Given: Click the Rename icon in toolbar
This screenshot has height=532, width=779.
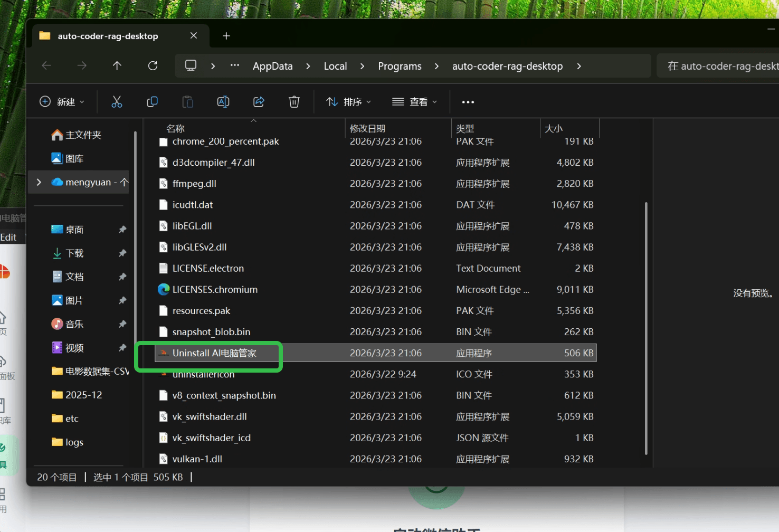Looking at the screenshot, I should pyautogui.click(x=223, y=102).
